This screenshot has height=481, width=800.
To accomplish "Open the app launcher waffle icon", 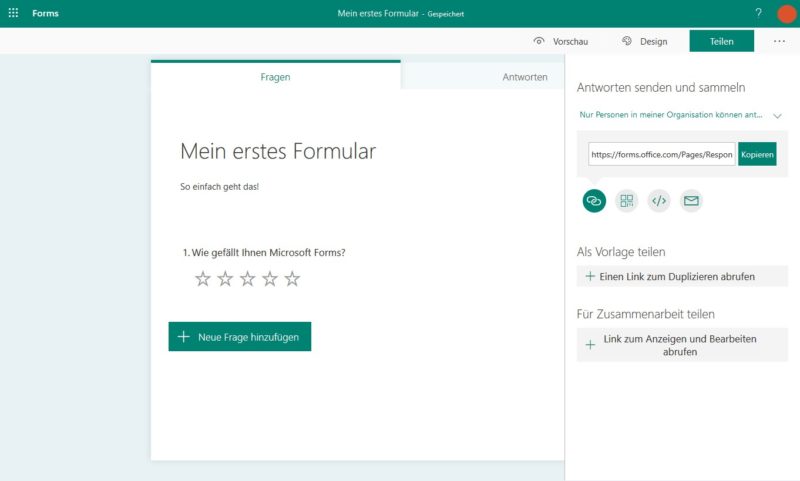I will (x=14, y=13).
